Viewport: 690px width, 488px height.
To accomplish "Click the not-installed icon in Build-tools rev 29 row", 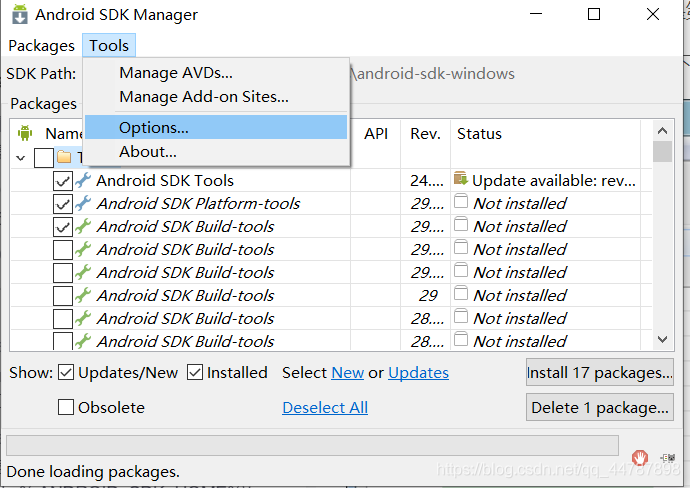I will [x=461, y=293].
